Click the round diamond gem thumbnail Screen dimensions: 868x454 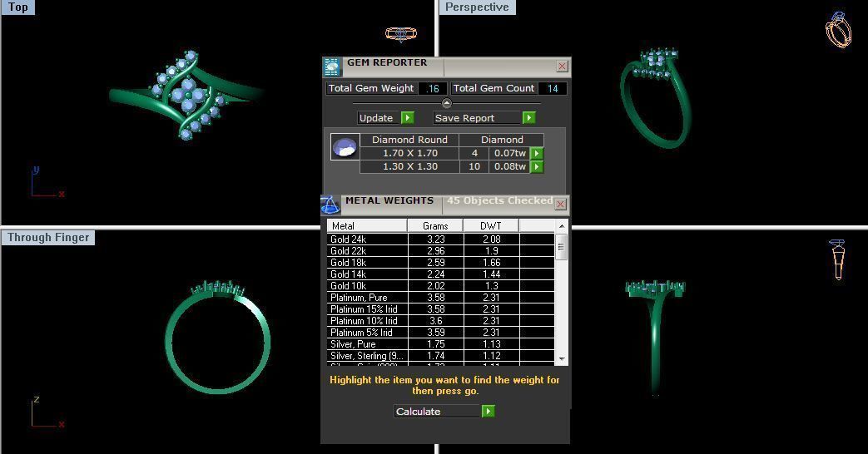click(345, 147)
